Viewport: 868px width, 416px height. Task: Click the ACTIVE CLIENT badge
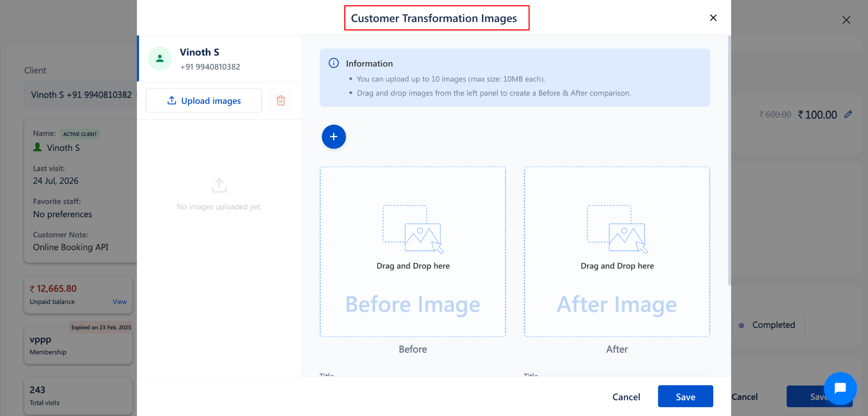80,134
